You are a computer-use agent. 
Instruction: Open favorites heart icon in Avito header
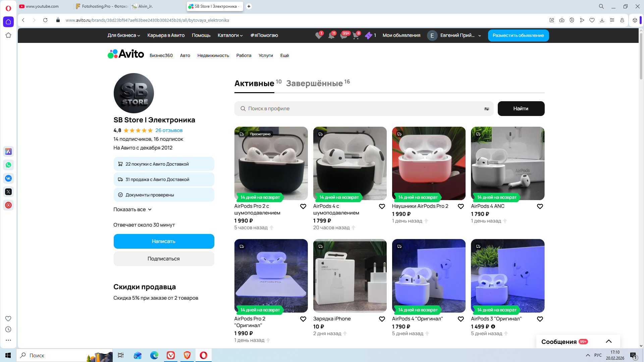318,36
